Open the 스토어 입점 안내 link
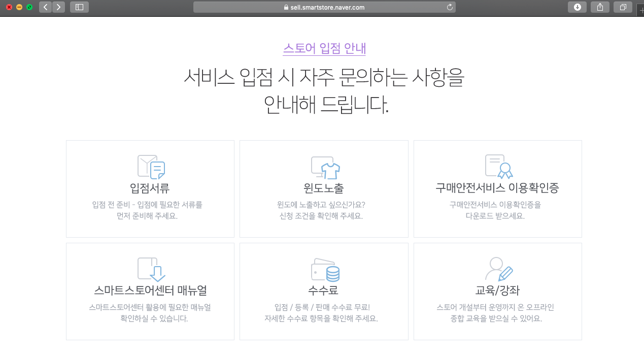This screenshot has width=644, height=356. pyautogui.click(x=324, y=48)
